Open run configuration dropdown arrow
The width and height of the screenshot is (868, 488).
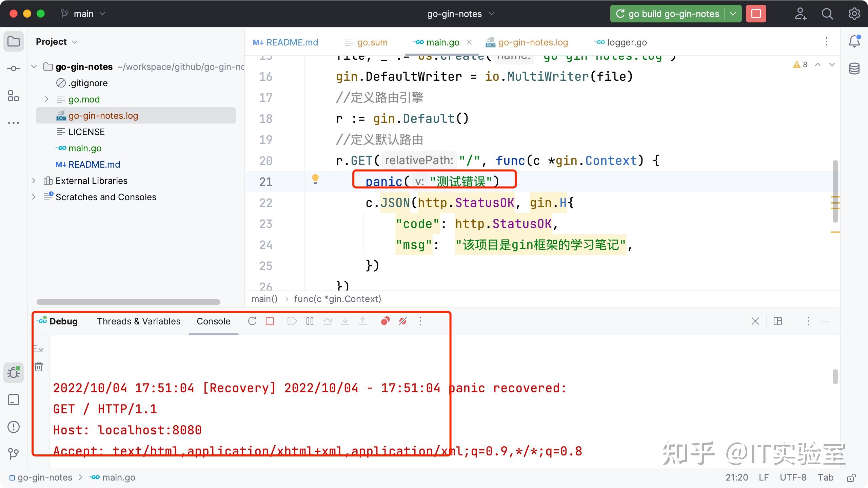(x=733, y=14)
